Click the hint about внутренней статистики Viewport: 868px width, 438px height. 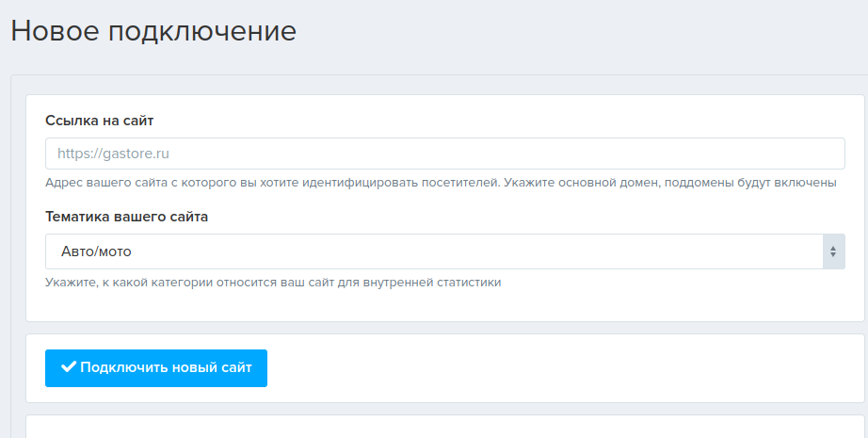(x=273, y=283)
